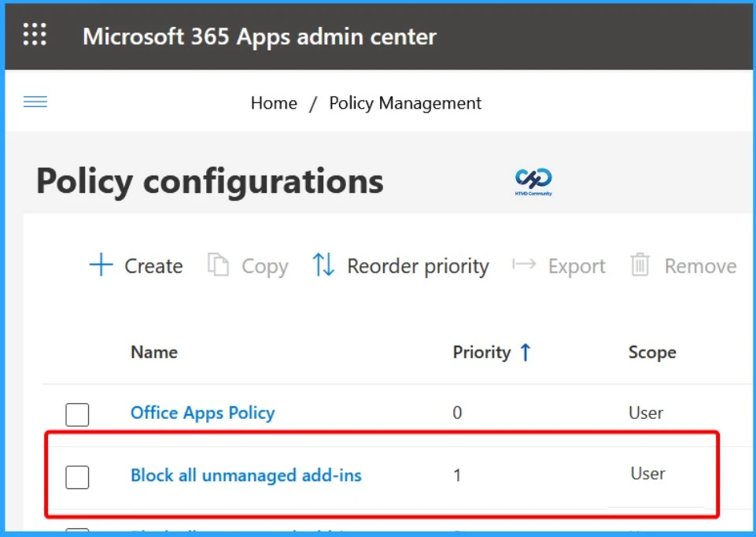This screenshot has width=756, height=537.
Task: Click the Export label
Action: [577, 266]
